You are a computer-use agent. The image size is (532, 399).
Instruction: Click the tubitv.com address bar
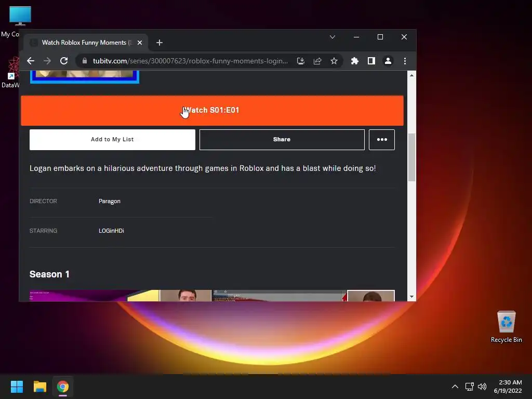190,61
